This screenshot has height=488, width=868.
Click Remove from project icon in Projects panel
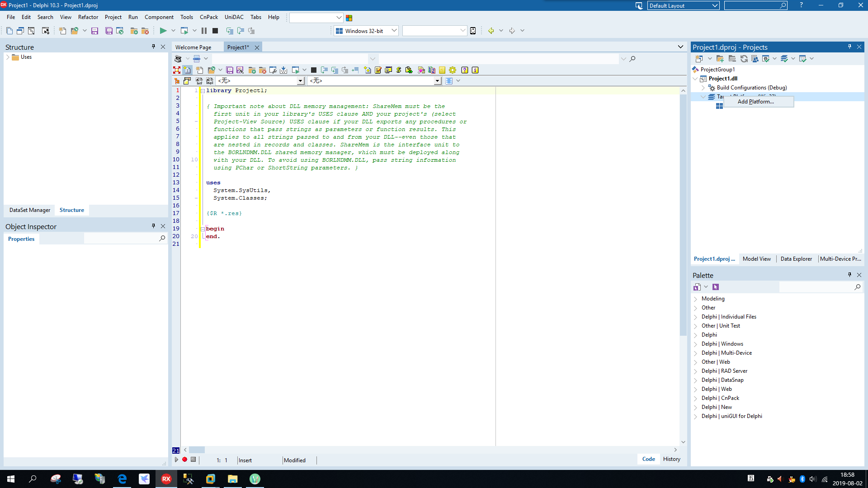tap(732, 59)
